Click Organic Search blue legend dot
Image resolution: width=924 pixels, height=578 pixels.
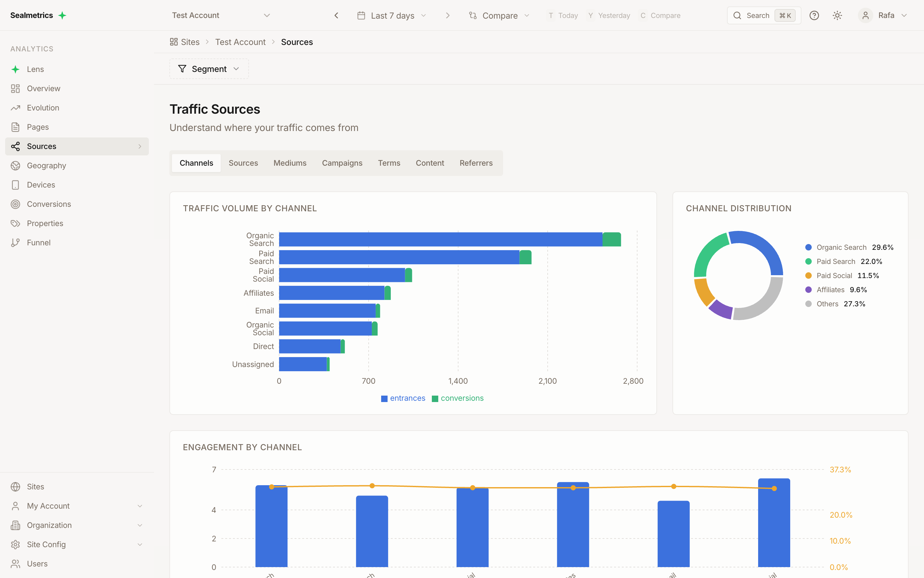coord(808,247)
